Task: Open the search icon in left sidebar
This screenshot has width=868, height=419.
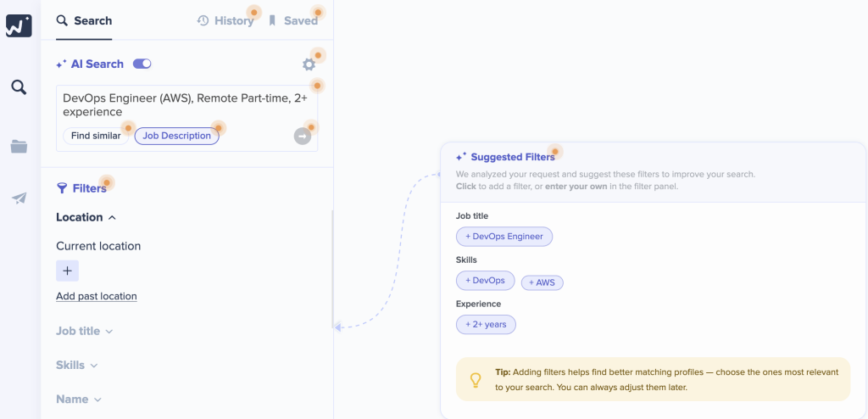Action: tap(19, 87)
